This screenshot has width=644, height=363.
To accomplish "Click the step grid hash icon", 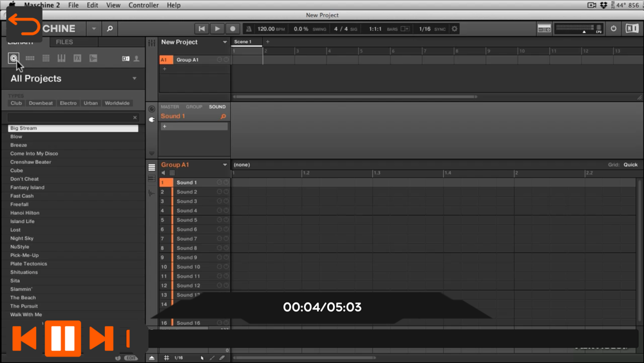I will (166, 358).
